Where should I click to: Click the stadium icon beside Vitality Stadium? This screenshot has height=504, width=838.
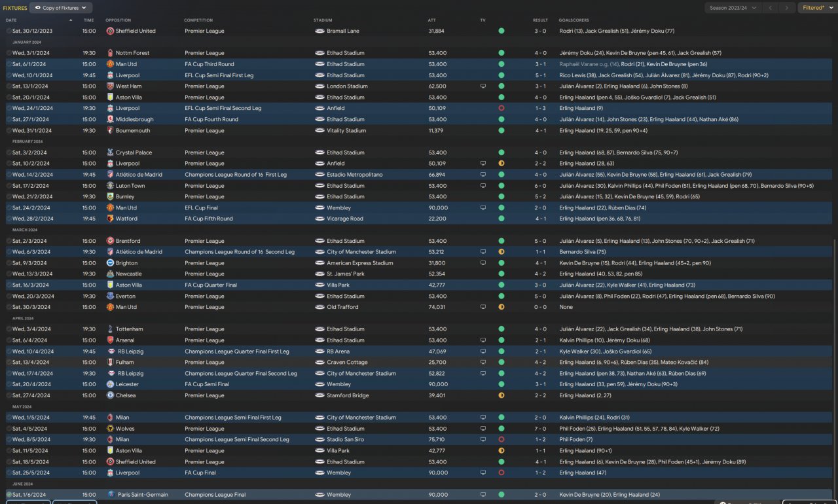[319, 130]
